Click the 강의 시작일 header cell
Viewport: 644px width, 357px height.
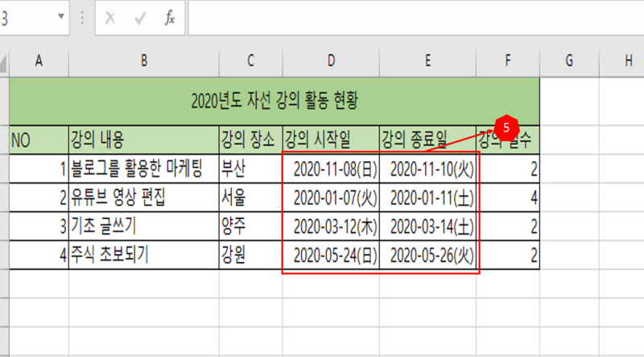click(331, 140)
